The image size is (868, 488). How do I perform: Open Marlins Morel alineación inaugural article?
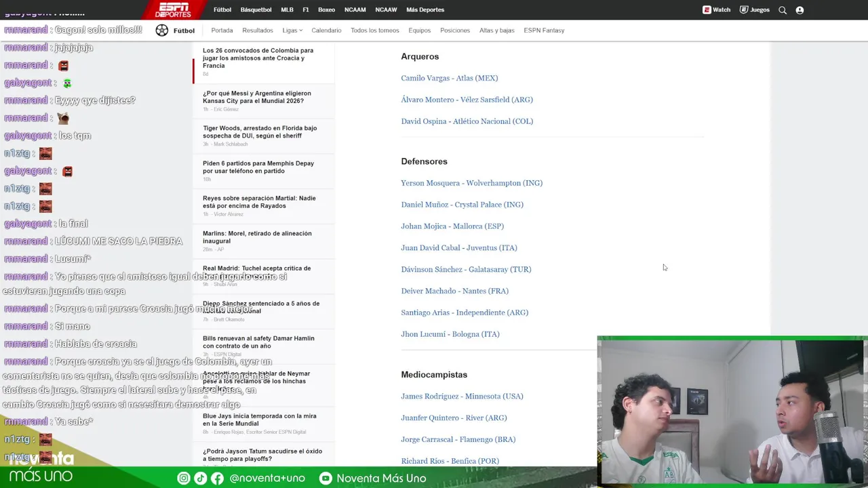pyautogui.click(x=257, y=237)
